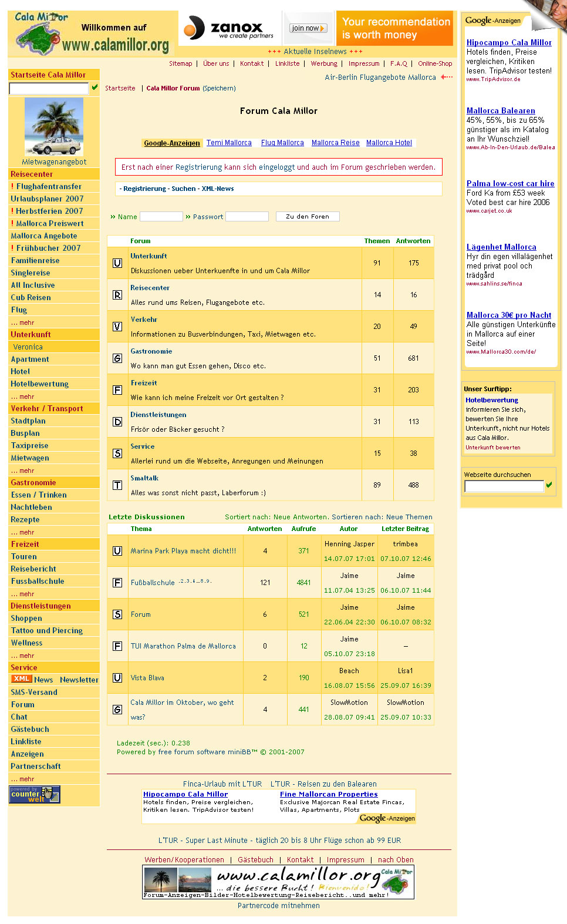Click the palm tree car rental image

(x=54, y=127)
